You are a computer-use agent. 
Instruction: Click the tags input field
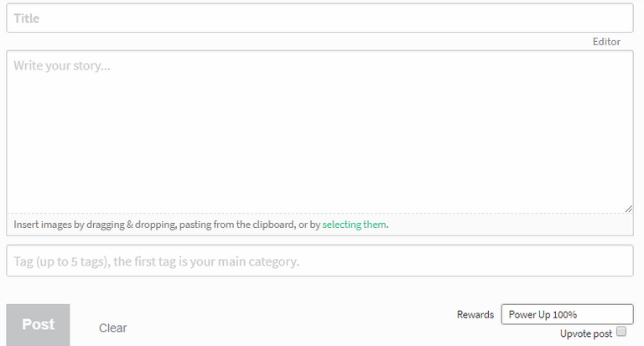319,261
